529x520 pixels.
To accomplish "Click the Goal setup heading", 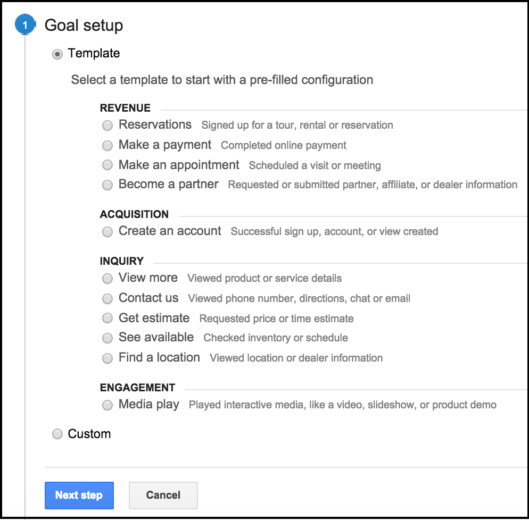I will click(x=84, y=25).
